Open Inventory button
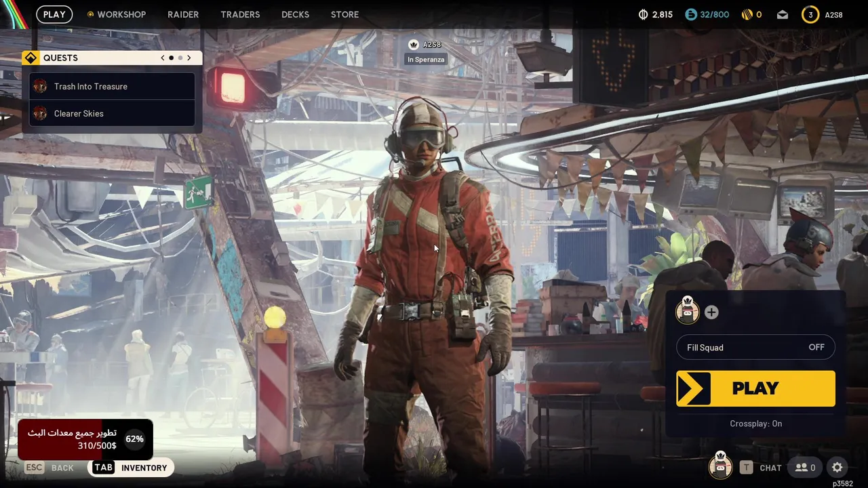 (131, 468)
